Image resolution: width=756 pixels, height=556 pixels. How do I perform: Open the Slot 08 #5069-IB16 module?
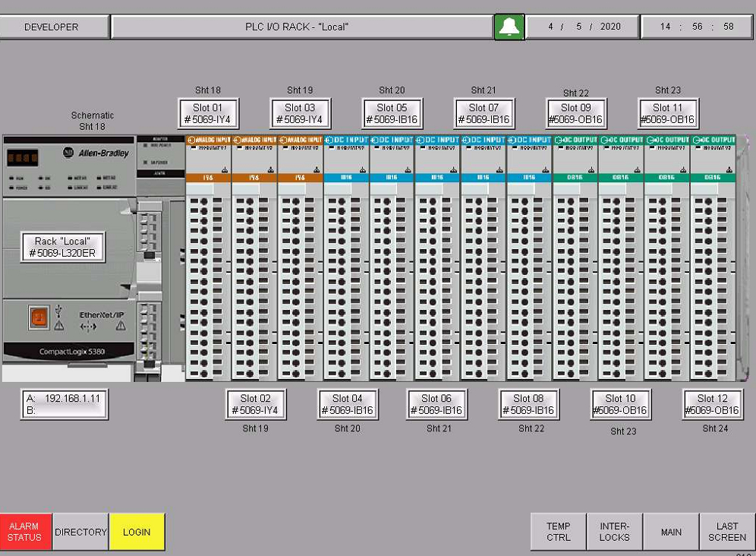pyautogui.click(x=528, y=404)
